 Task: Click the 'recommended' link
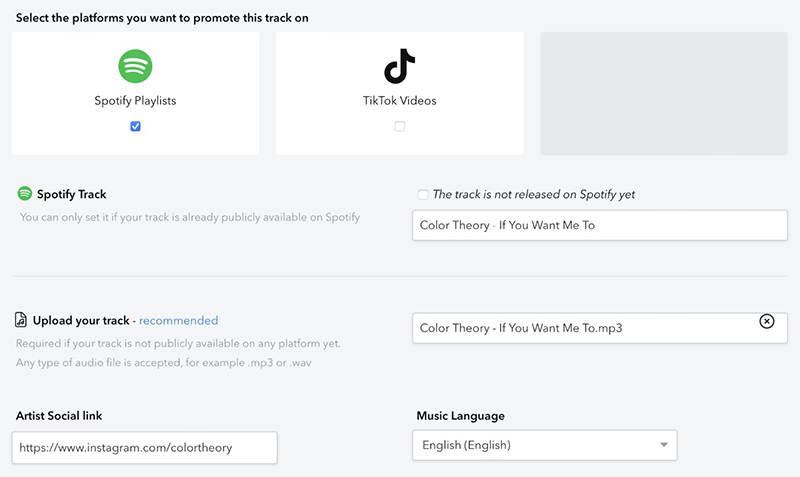click(179, 320)
